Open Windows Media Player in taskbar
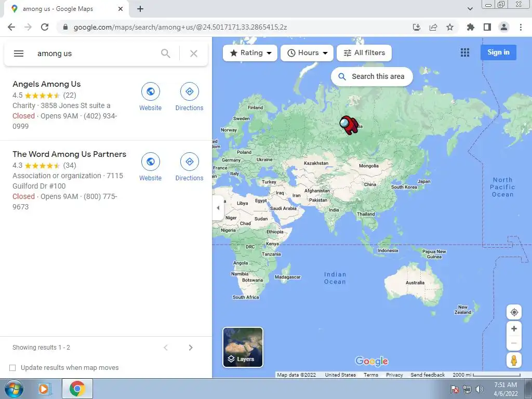 (45, 389)
